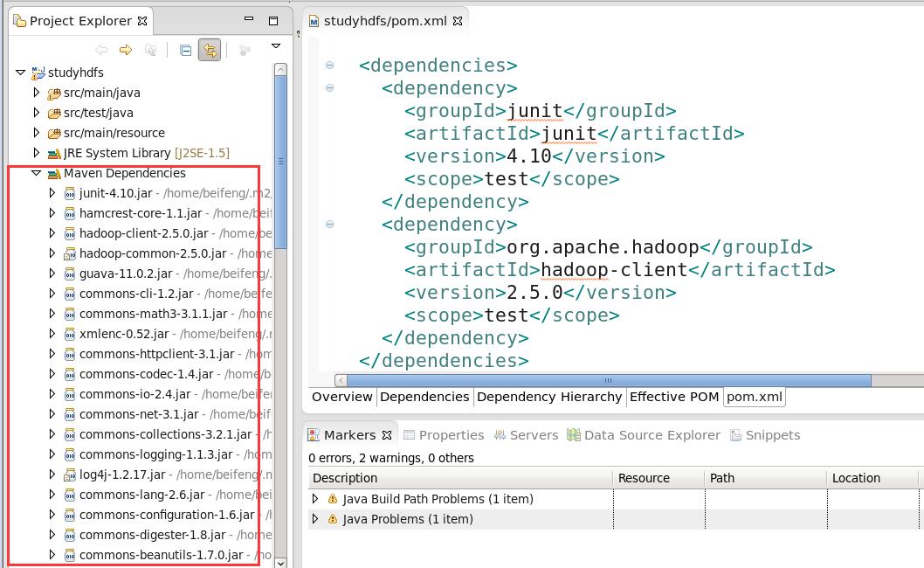Switch to Dependencies tab of POM editor

(424, 397)
